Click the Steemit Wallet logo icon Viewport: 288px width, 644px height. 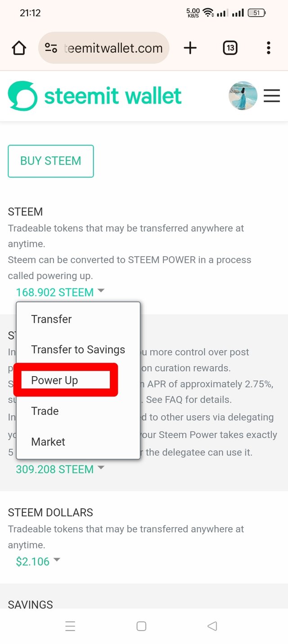pyautogui.click(x=22, y=96)
